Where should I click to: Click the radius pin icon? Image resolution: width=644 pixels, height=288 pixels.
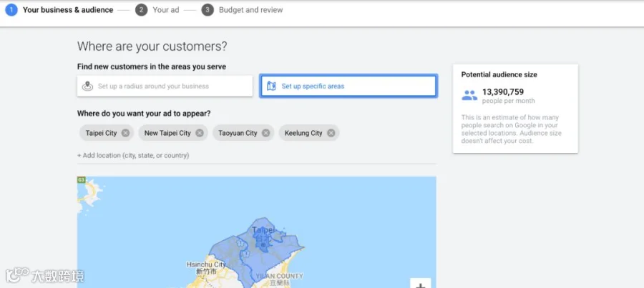(x=87, y=86)
